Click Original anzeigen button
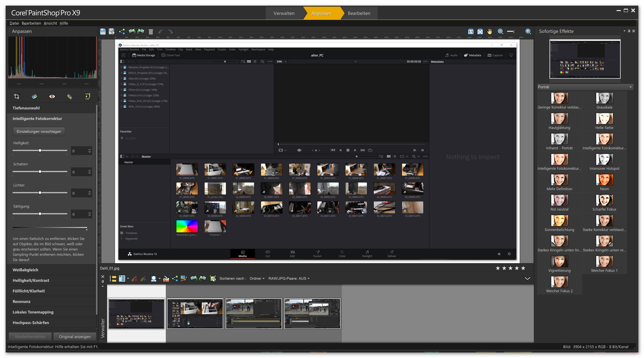Viewport: 644px width, 358px height. coord(74,337)
